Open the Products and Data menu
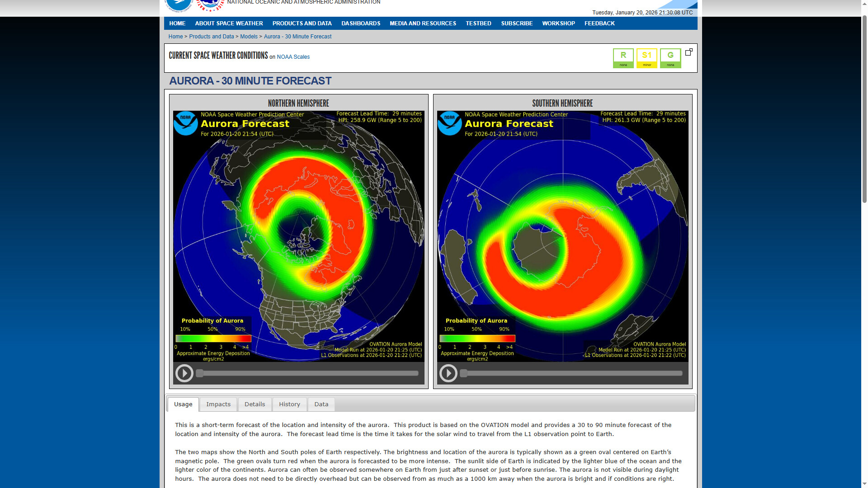Image resolution: width=868 pixels, height=488 pixels. 302,23
